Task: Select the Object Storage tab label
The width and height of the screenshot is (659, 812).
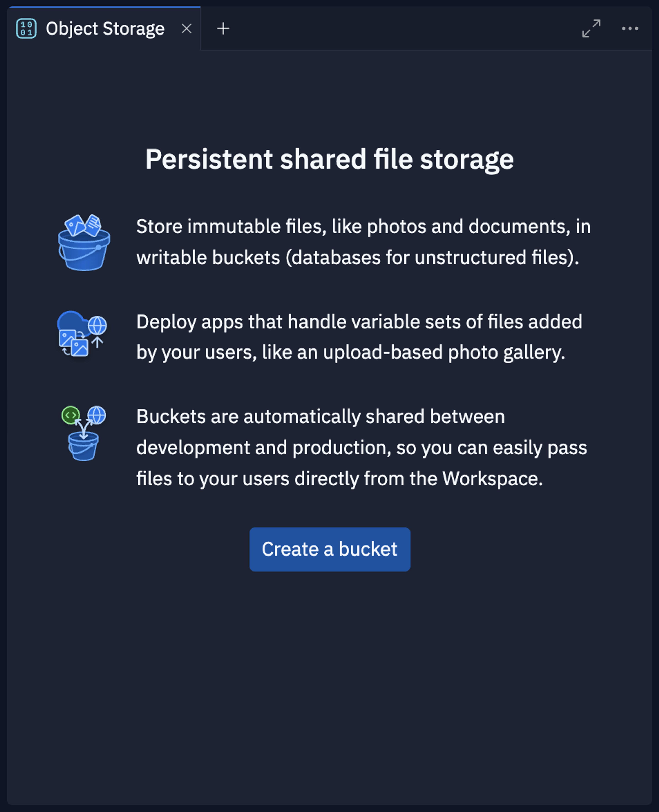Action: pos(105,29)
